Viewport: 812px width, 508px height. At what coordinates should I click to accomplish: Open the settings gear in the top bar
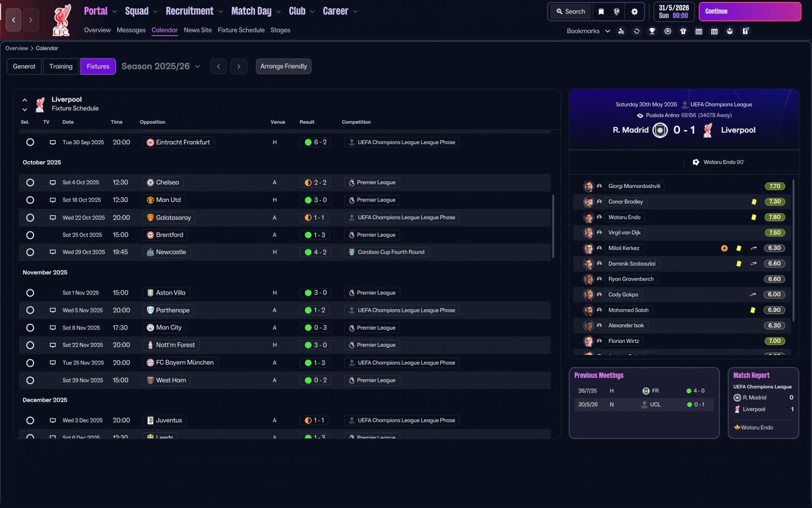(x=634, y=11)
